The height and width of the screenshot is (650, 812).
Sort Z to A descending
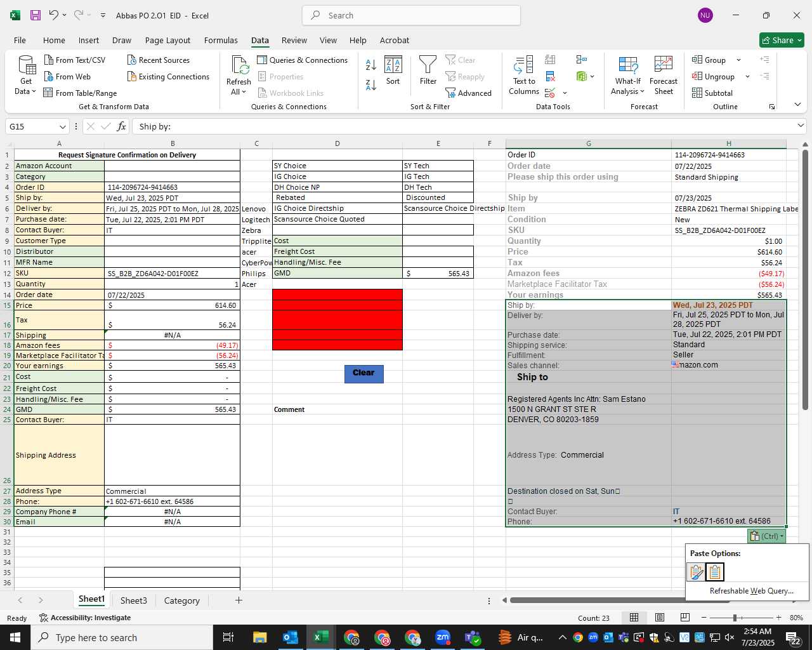coord(371,84)
